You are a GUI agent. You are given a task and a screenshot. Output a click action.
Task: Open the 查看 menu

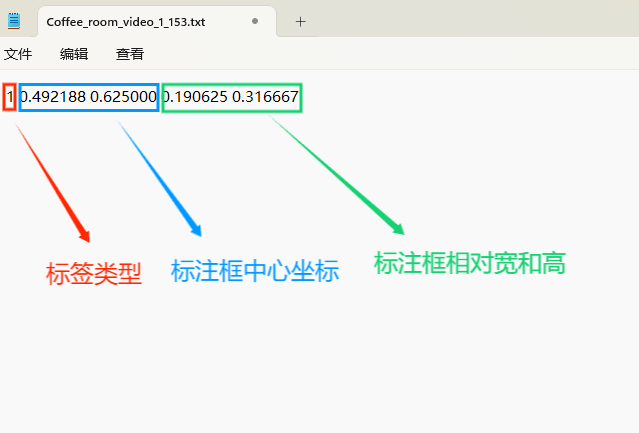[130, 54]
